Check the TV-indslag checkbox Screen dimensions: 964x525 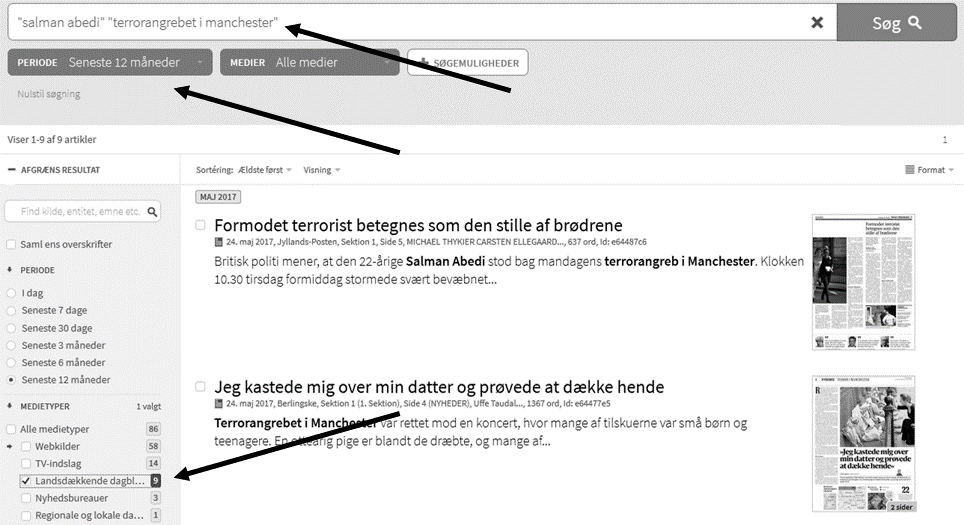26,464
